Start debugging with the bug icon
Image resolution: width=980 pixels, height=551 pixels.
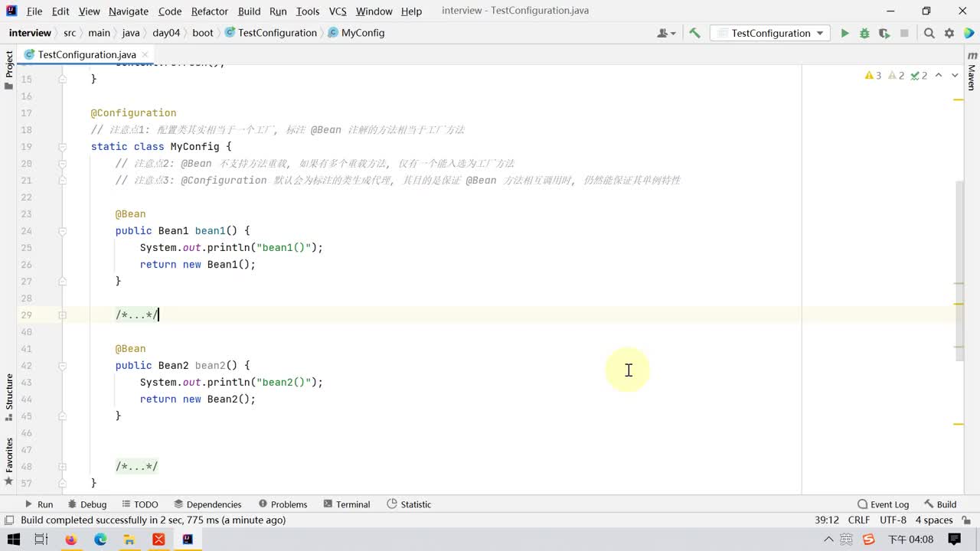(x=864, y=33)
